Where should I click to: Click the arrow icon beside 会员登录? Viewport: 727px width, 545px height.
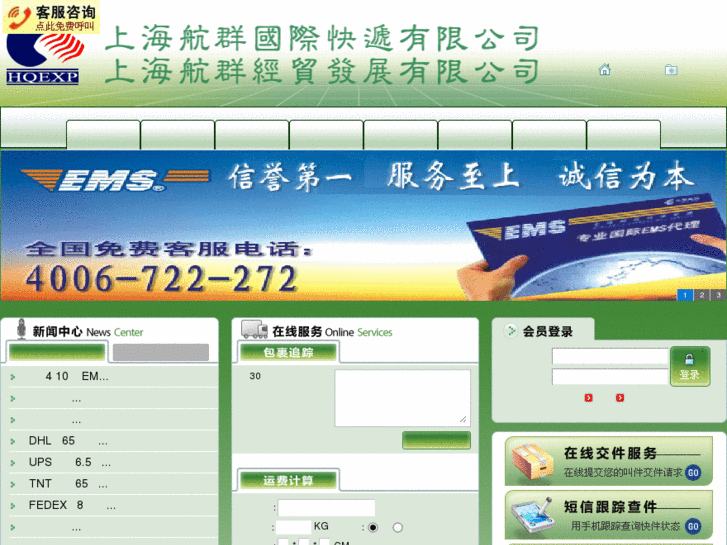point(511,331)
